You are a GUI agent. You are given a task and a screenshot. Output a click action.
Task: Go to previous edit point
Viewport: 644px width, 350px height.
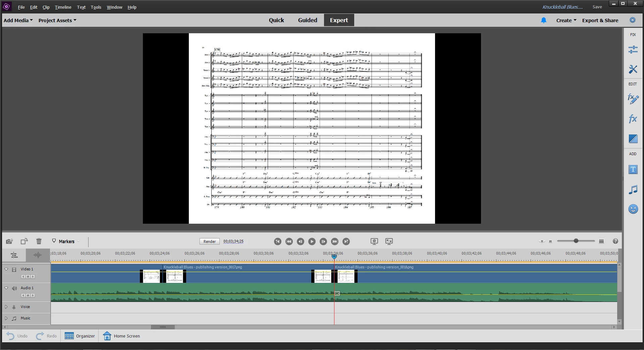click(x=277, y=242)
